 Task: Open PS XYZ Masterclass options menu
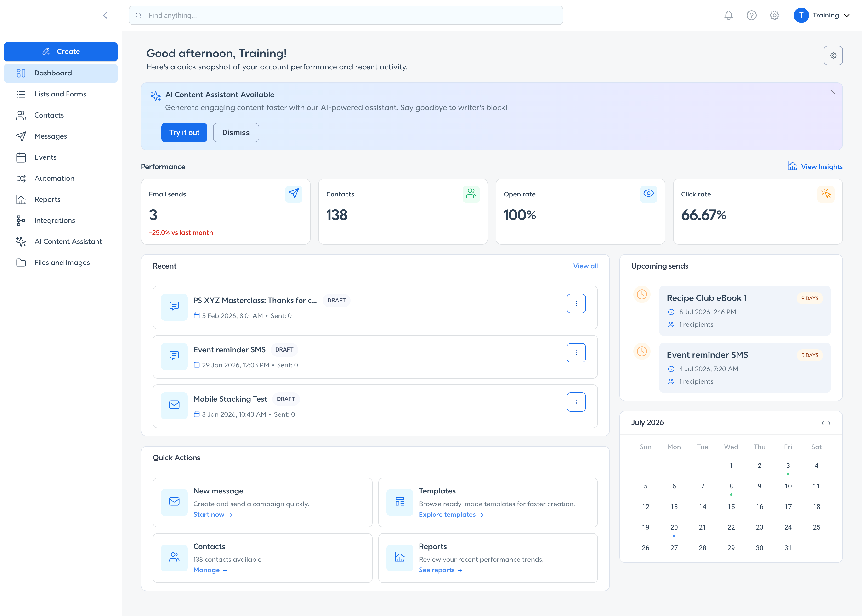tap(576, 303)
